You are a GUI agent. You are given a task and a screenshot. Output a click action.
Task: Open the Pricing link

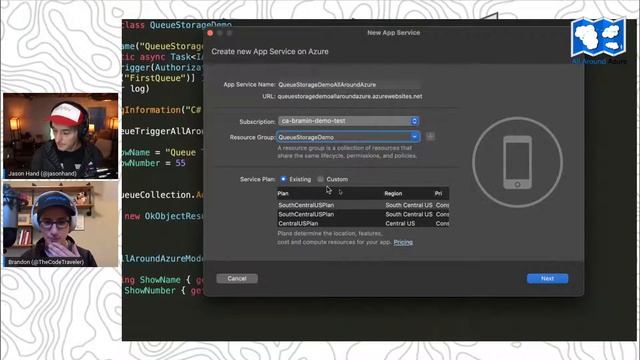tap(403, 242)
